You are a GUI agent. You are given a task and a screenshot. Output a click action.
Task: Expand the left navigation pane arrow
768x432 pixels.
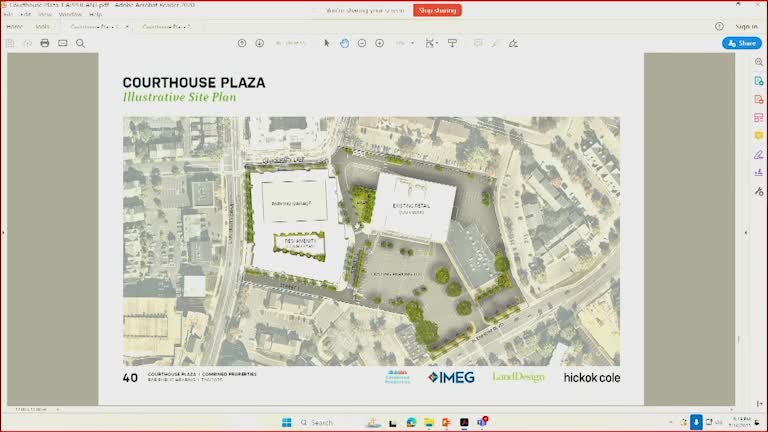tap(3, 233)
